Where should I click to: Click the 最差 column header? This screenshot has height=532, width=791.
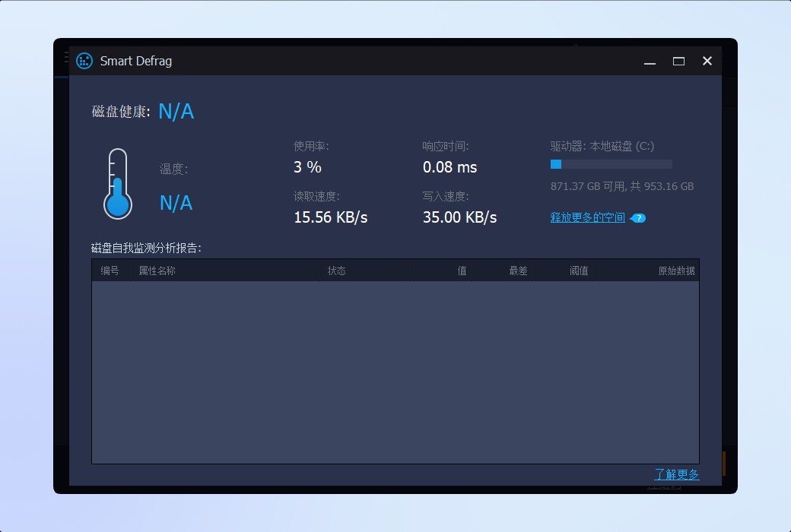pos(518,271)
